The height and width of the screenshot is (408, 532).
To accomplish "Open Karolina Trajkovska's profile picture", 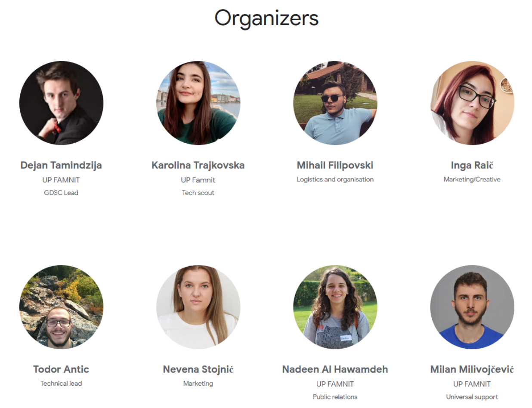I will click(x=198, y=103).
